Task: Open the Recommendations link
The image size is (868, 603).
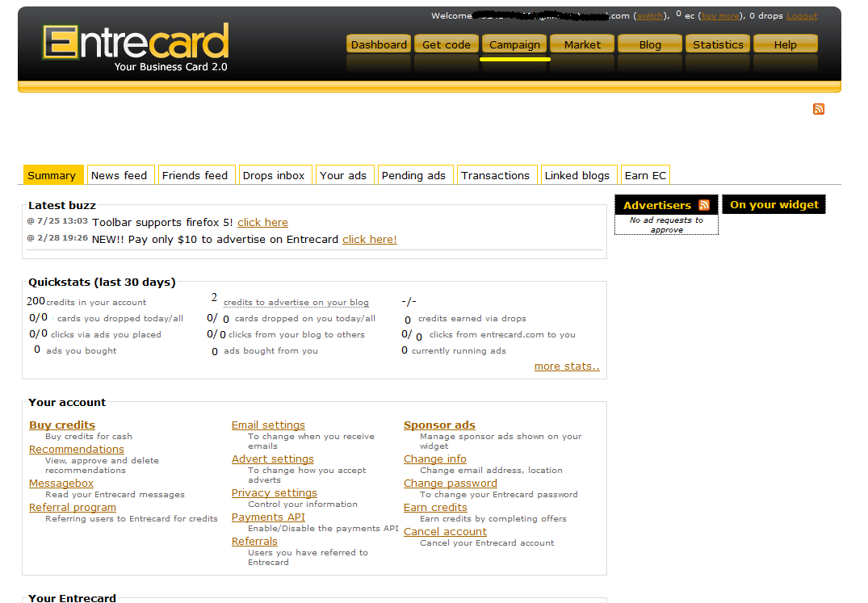Action: click(77, 449)
